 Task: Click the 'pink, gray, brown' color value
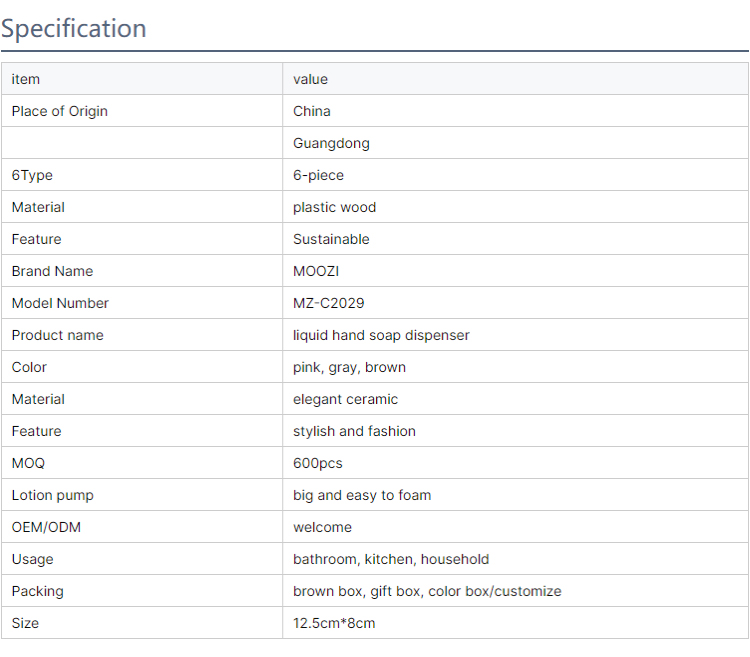point(350,367)
